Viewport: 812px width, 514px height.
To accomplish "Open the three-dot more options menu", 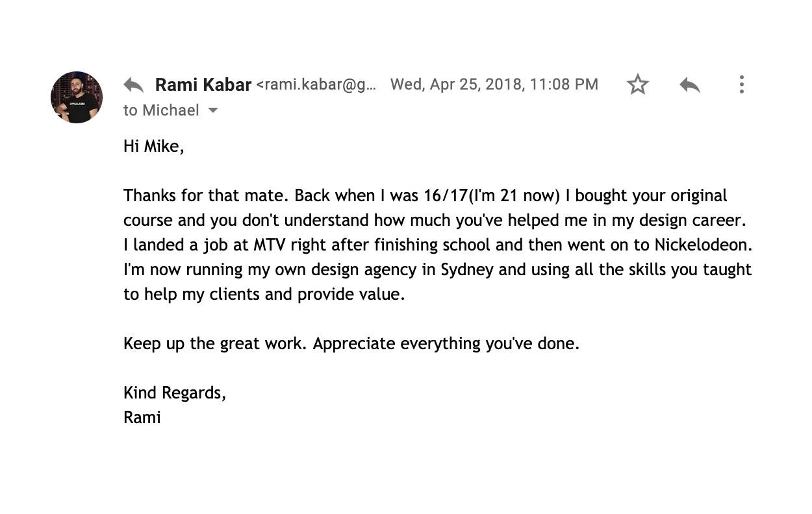I will pos(741,84).
